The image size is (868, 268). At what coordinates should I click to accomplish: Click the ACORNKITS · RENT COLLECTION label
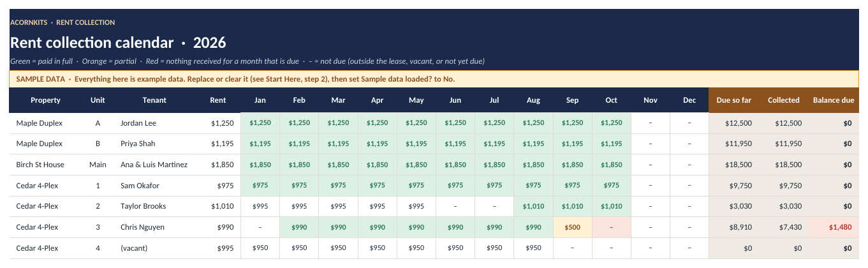coord(63,22)
